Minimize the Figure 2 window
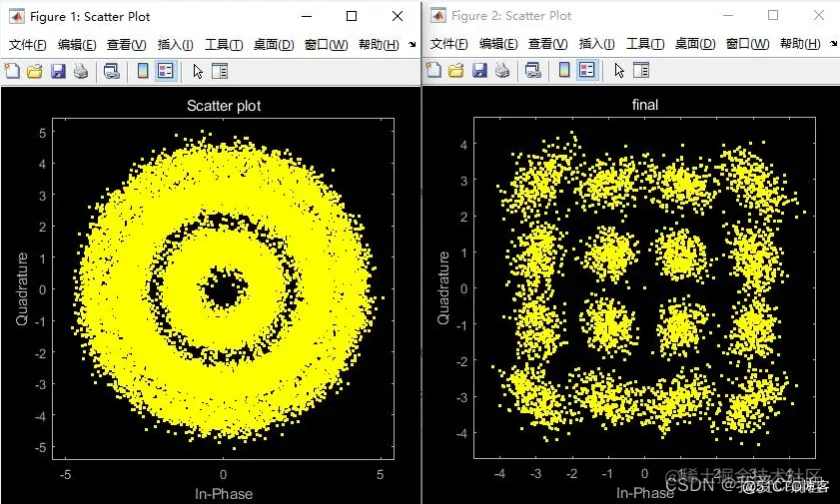840x504 pixels. [728, 16]
